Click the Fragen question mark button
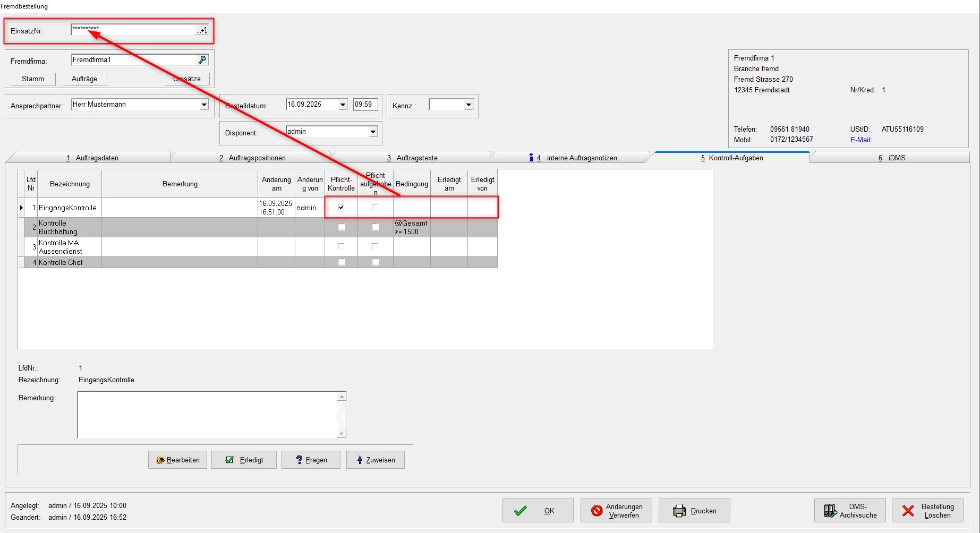Screen dimensions: 980x533 tap(311, 460)
